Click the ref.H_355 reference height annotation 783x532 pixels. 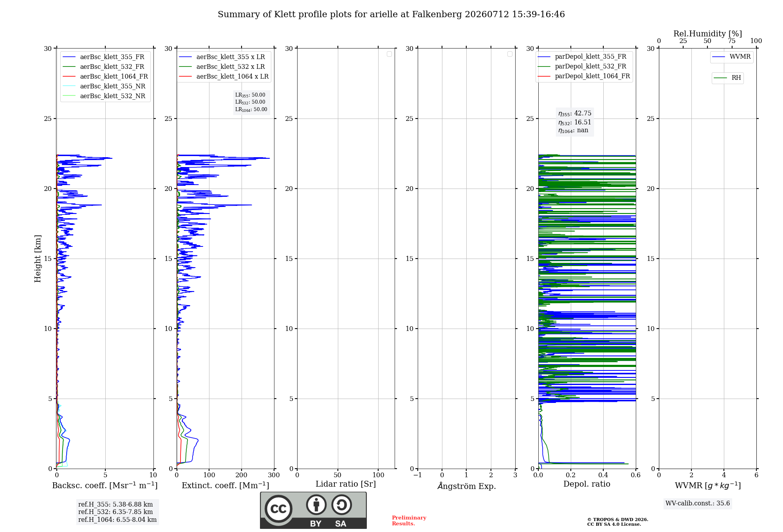115,505
